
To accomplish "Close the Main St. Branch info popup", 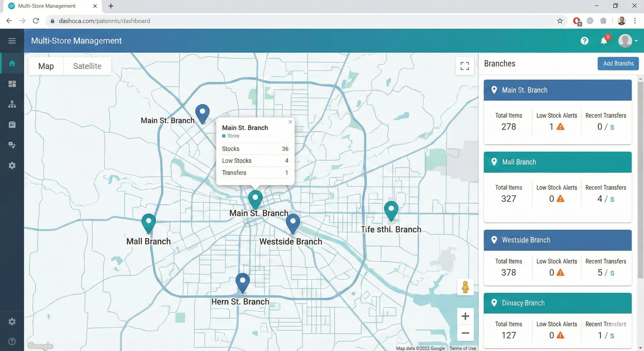I will click(290, 122).
